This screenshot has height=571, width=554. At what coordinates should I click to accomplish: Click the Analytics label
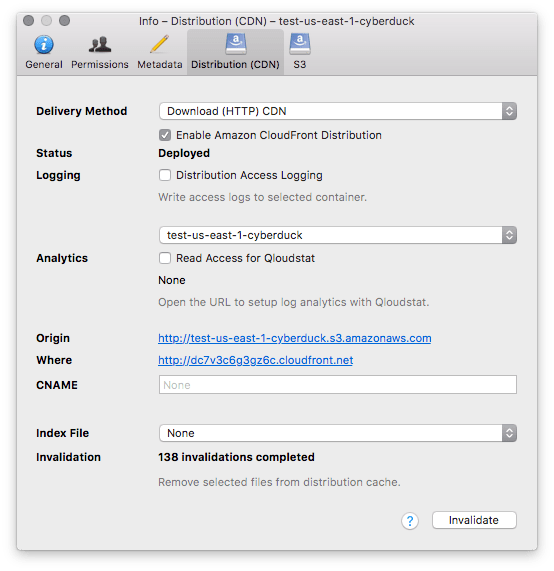(x=62, y=258)
